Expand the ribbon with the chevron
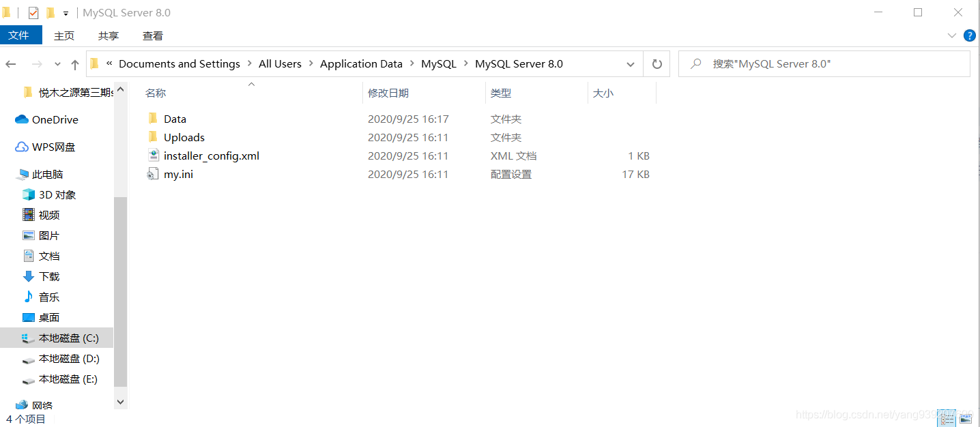 (x=953, y=35)
